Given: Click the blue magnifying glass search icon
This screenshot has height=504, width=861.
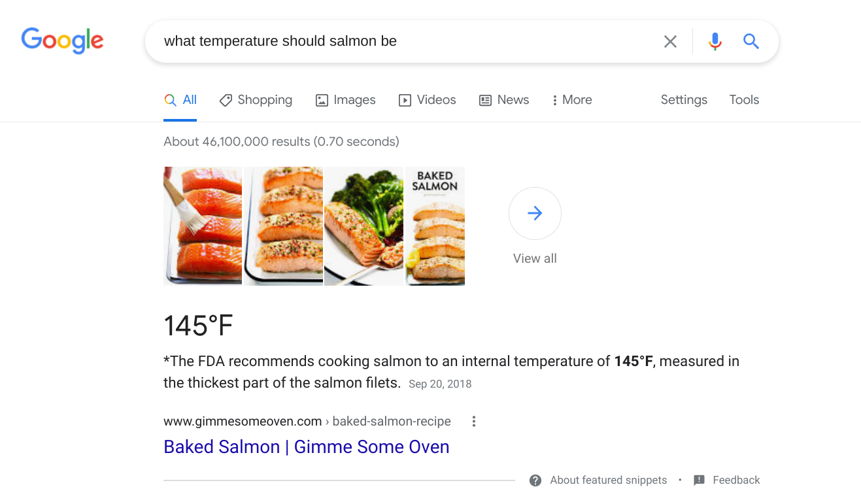Looking at the screenshot, I should 751,42.
